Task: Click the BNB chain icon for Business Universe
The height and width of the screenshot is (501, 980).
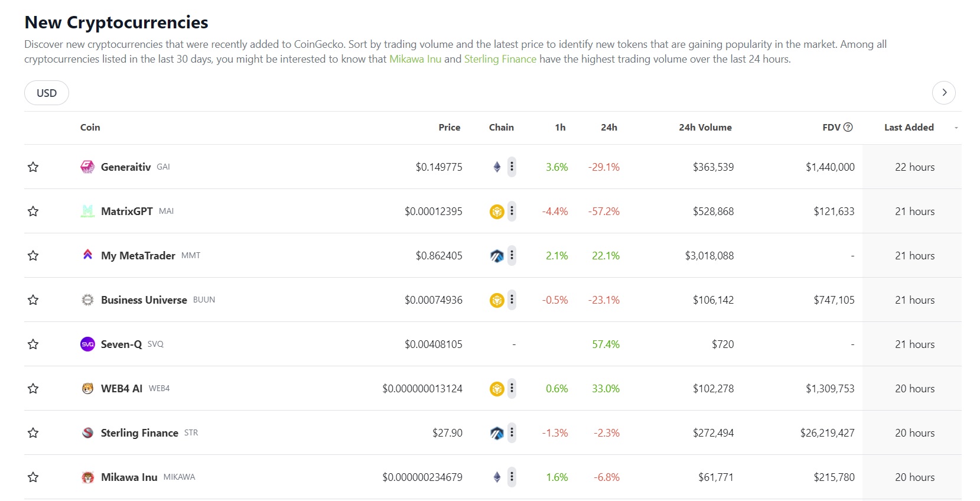Action: pyautogui.click(x=497, y=300)
